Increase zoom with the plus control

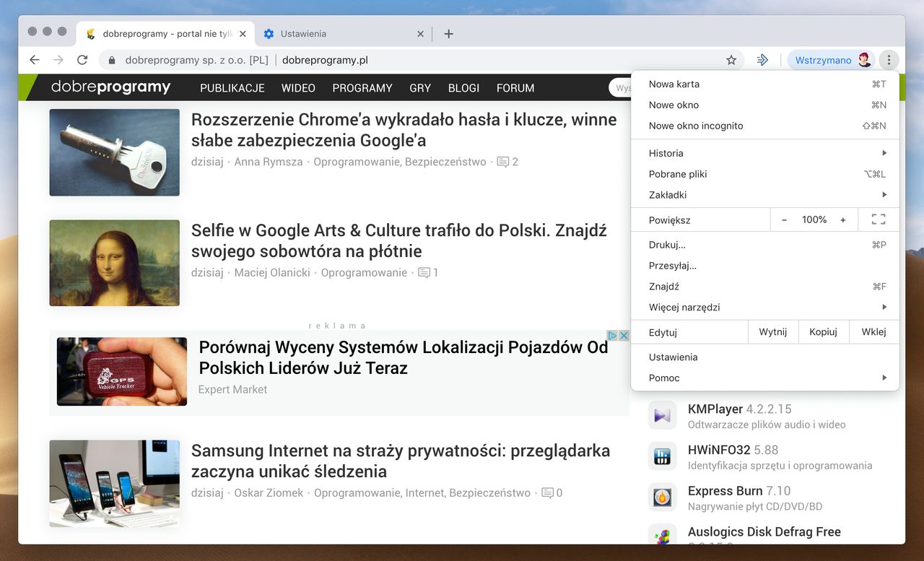coord(842,219)
